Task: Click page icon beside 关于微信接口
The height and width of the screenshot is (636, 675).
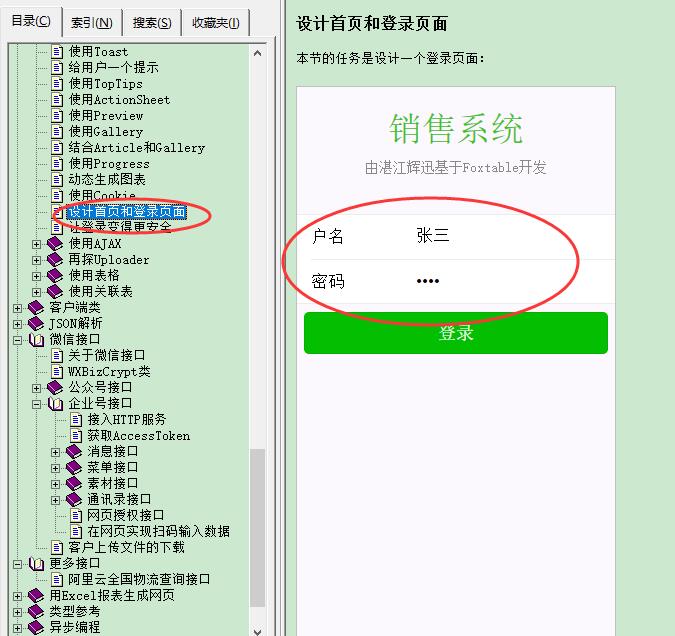Action: point(57,356)
